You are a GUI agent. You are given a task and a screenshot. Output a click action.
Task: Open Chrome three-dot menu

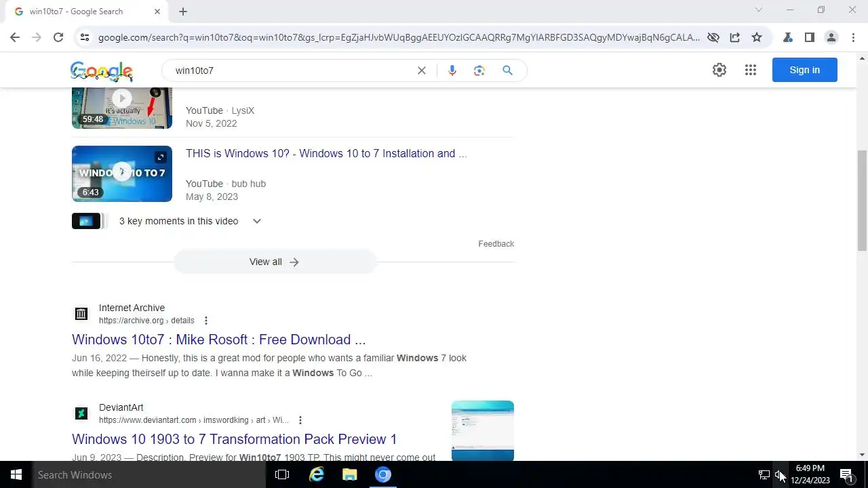[852, 37]
